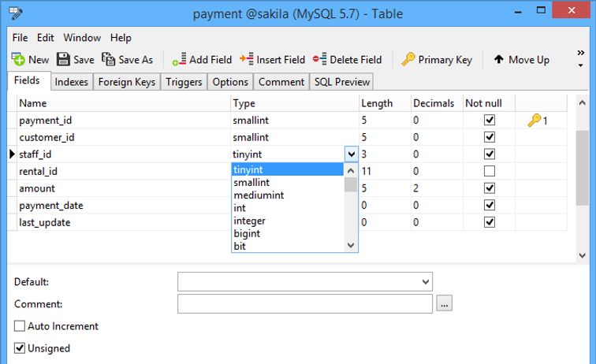Click the Delete Field icon
The width and height of the screenshot is (596, 364).
tap(319, 59)
